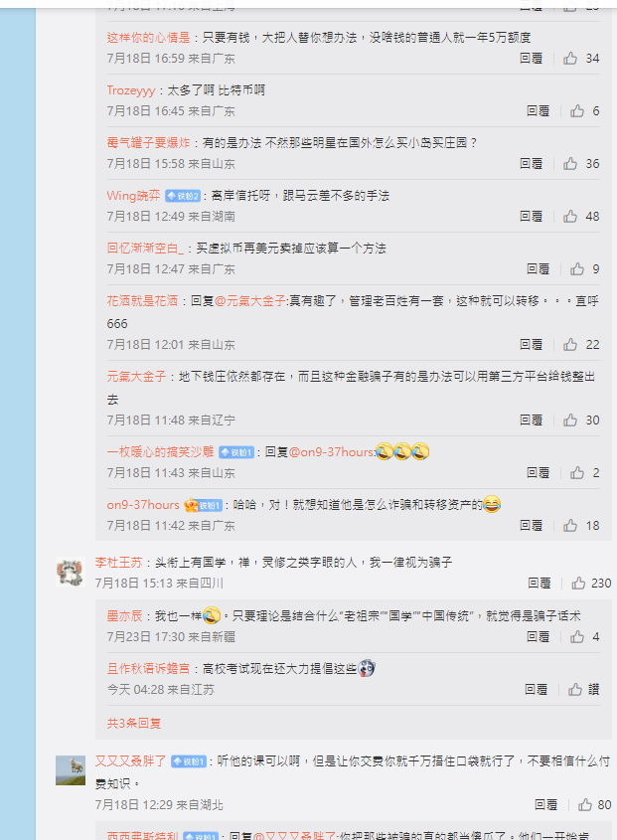Open 又又又桑胖了's avatar picture
Image resolution: width=617 pixels, height=840 pixels.
click(x=71, y=770)
